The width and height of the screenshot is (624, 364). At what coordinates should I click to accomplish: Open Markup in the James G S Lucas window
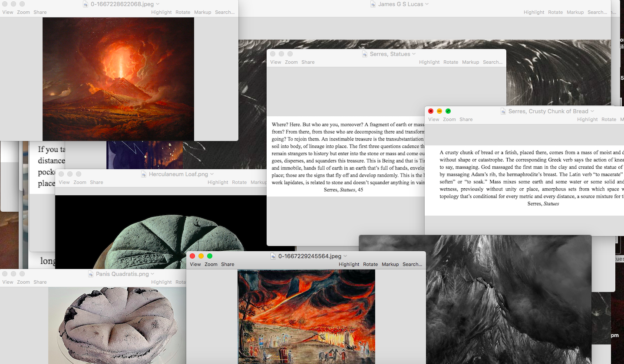(575, 12)
